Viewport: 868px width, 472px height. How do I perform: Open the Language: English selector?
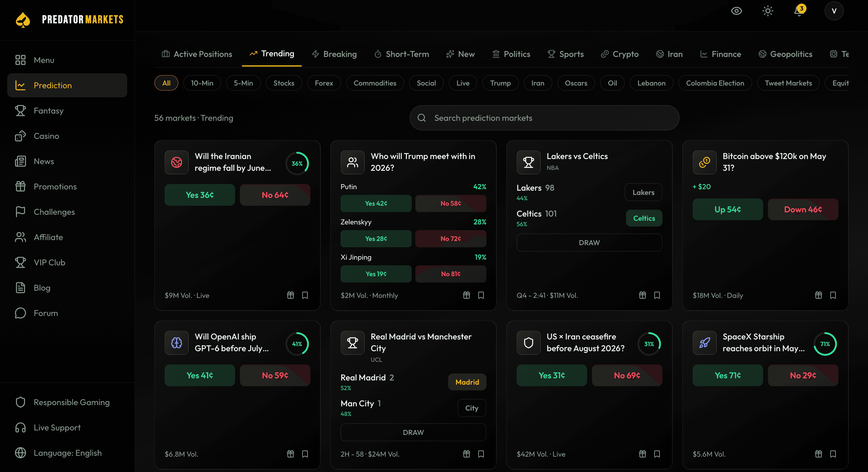67,452
